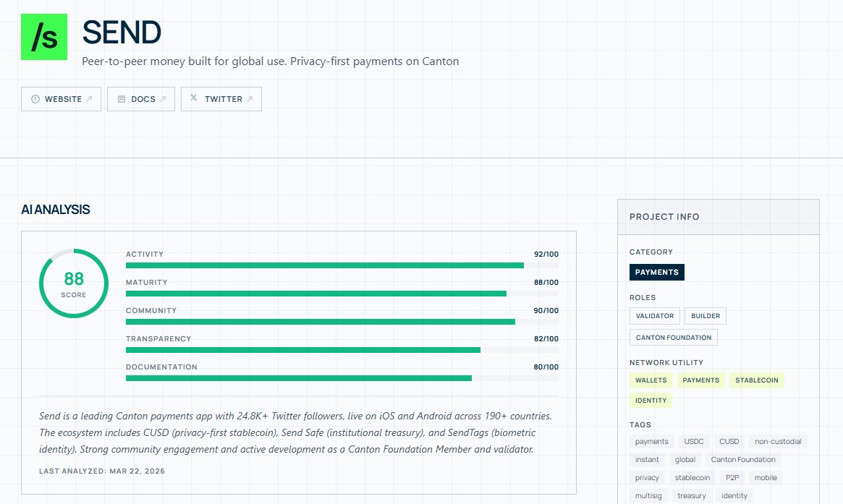Image resolution: width=843 pixels, height=504 pixels.
Task: Click the WALLETS network utility chip
Action: [x=651, y=380]
